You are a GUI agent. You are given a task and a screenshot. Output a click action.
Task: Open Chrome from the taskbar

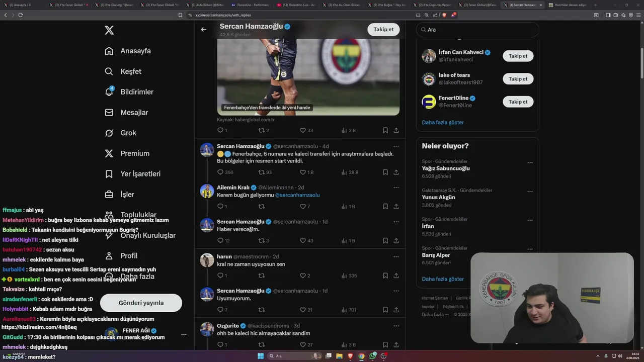[x=361, y=356]
